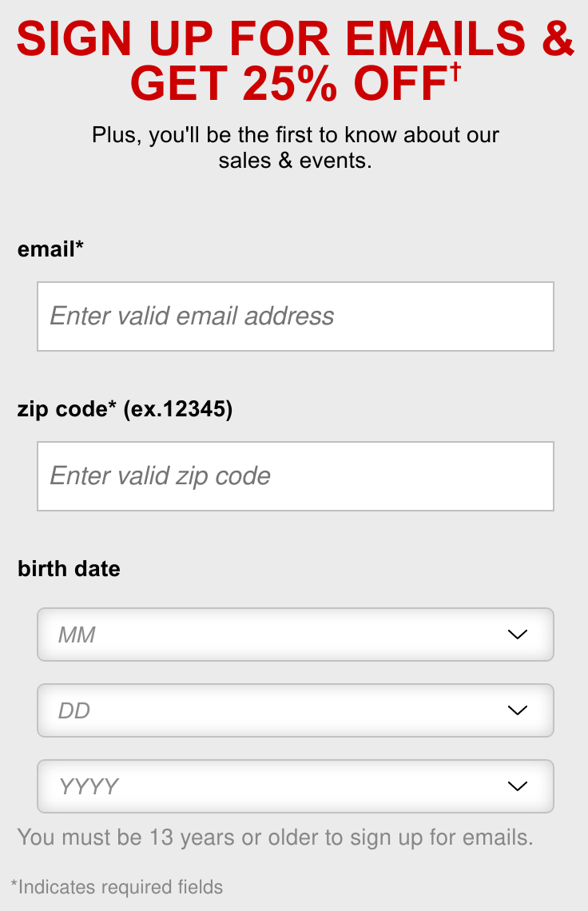This screenshot has width=588, height=911.
Task: Click the "birth date" label
Action: [69, 569]
